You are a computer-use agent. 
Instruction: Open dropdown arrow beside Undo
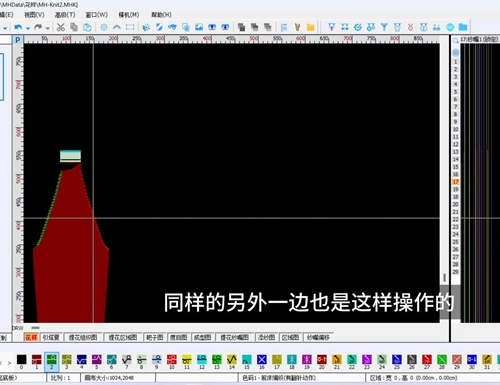(x=28, y=28)
